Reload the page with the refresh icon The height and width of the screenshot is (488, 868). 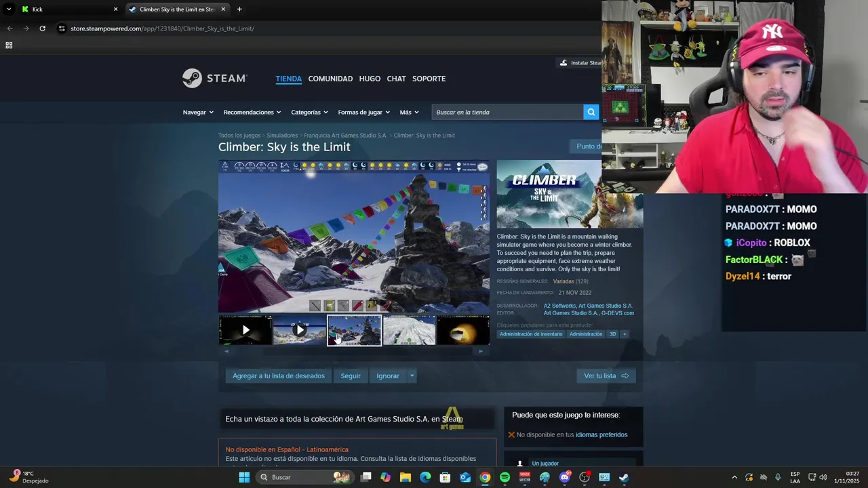point(42,28)
